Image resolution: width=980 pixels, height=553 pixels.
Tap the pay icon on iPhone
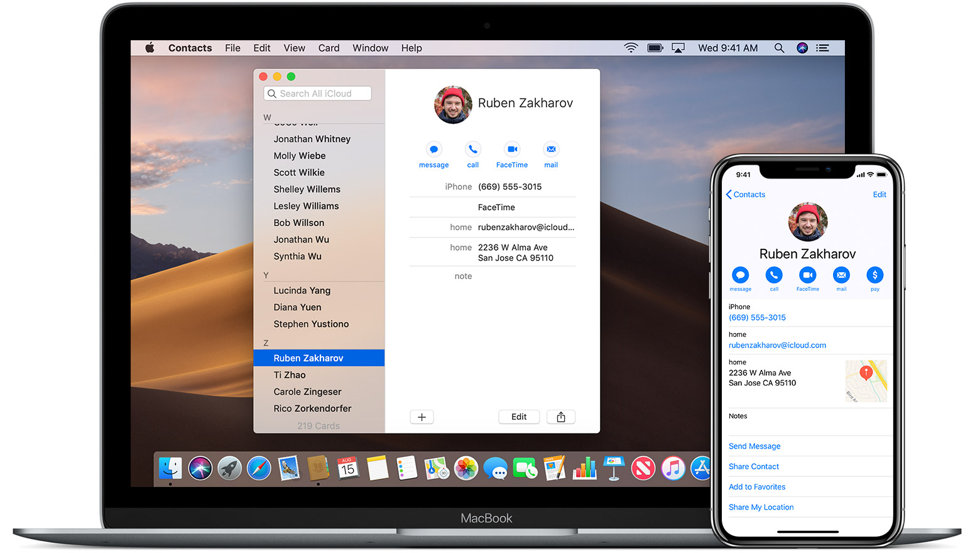[x=874, y=275]
